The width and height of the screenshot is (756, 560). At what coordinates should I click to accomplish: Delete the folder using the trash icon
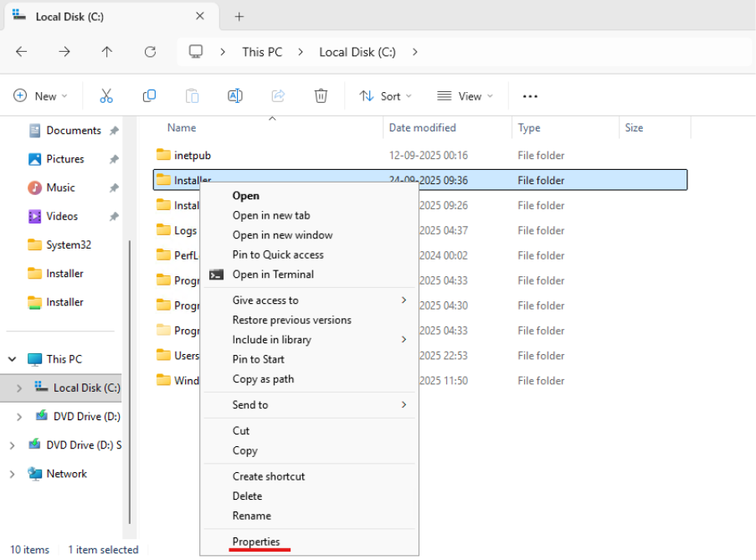(321, 95)
